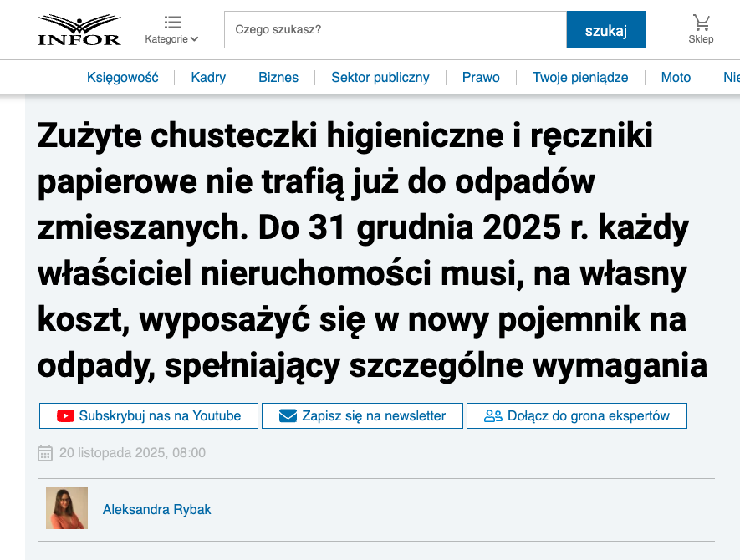Click Aleksandra Rybak's author photo
This screenshot has width=740, height=560.
pyautogui.click(x=67, y=508)
